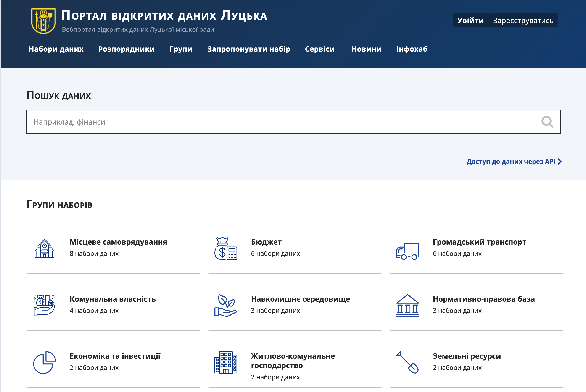
Task: Click the Земельні ресурси shovel icon
Action: 407,363
